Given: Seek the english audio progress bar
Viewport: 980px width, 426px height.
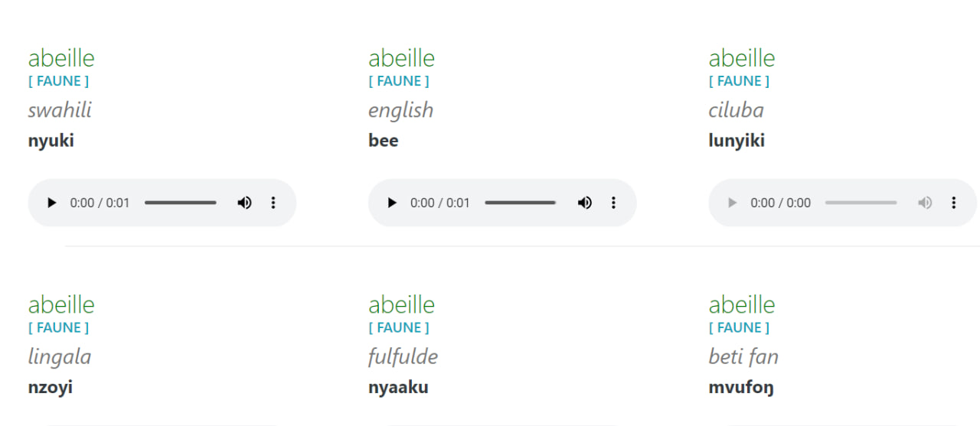Looking at the screenshot, I should (521, 203).
